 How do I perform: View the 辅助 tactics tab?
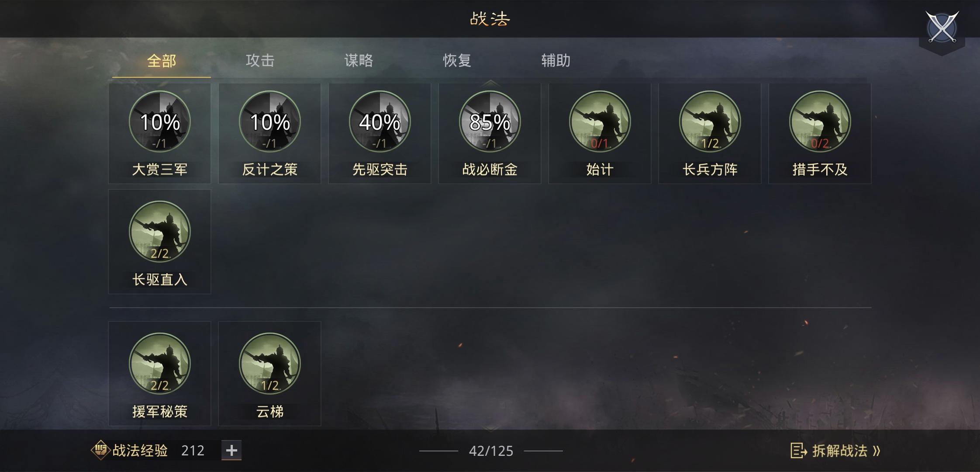coord(556,61)
